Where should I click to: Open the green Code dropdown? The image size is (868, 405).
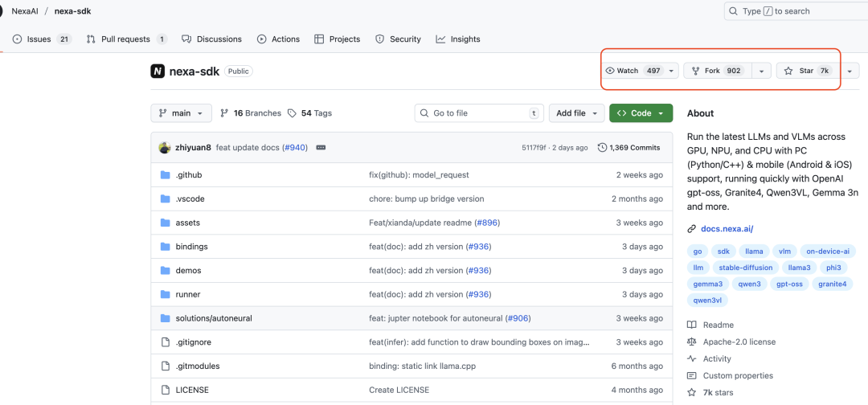tap(641, 112)
